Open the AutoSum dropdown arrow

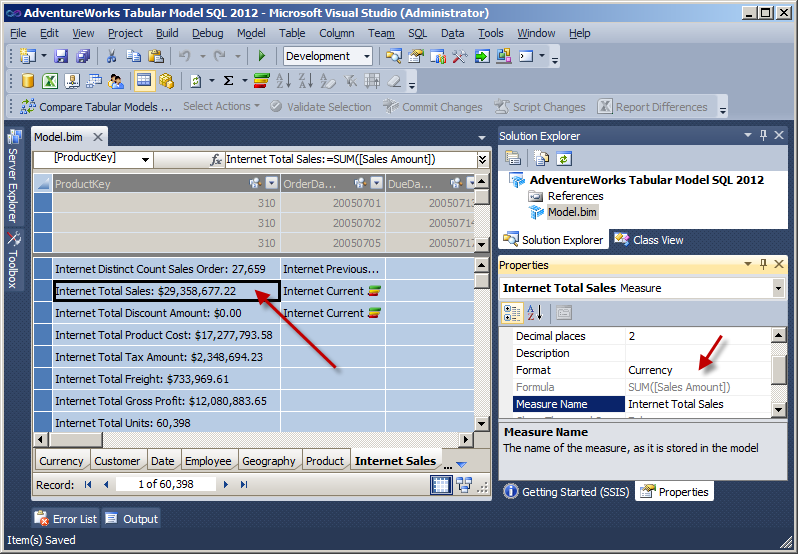pyautogui.click(x=245, y=80)
